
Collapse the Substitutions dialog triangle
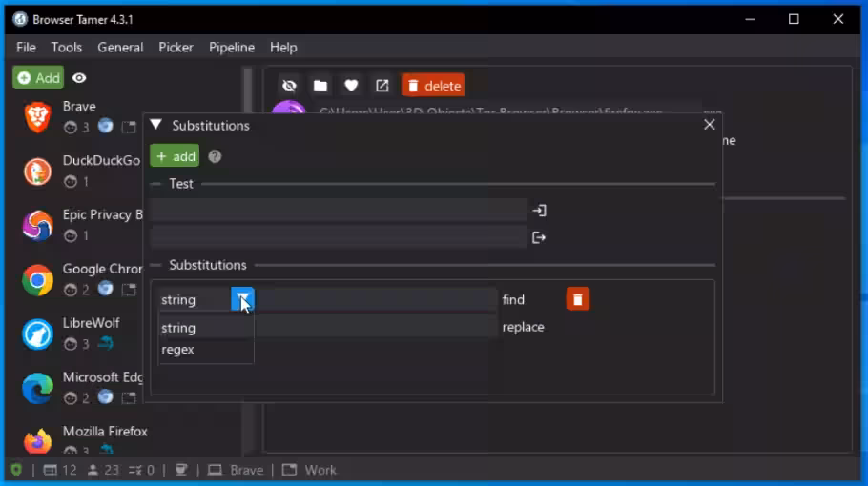click(x=156, y=125)
